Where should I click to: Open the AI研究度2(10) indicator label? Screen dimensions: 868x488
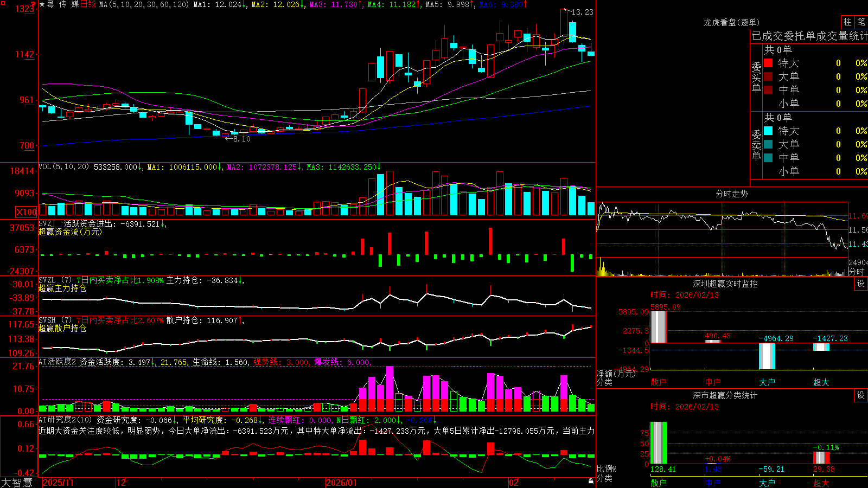[65, 420]
